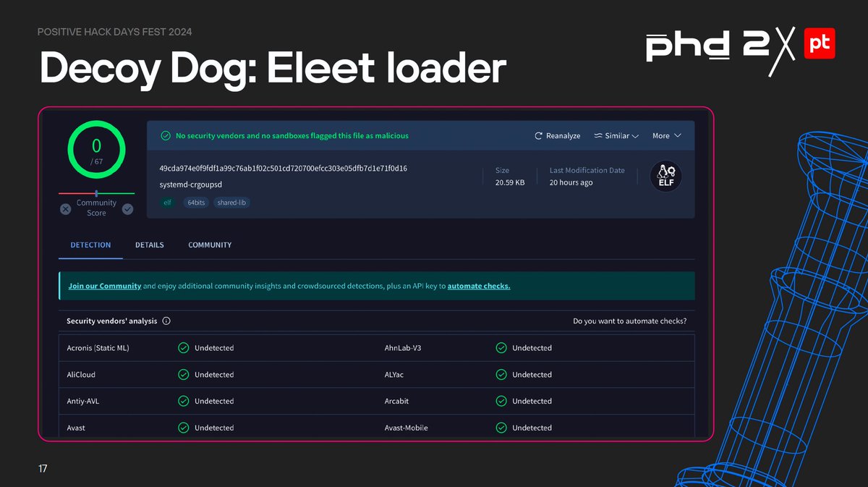Click AliCloud undetected check icon
Screen dimensions: 868x487
[184, 375]
